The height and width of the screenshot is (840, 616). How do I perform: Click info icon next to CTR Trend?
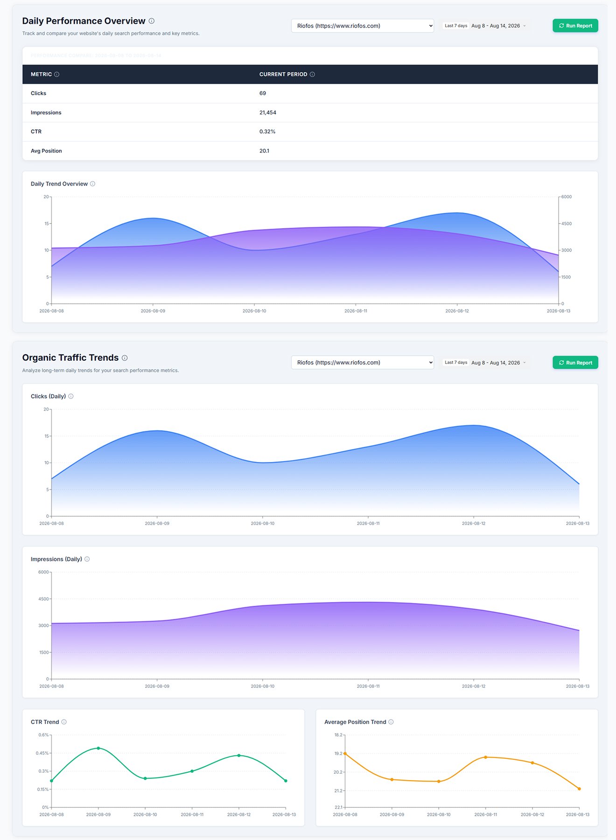click(64, 722)
